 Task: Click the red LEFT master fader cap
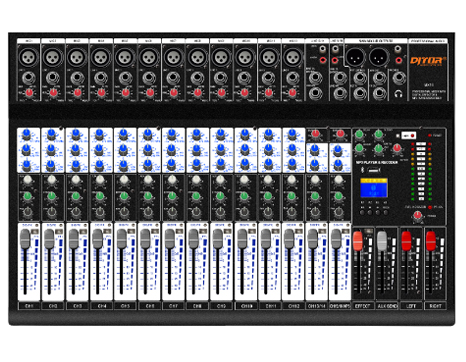pos(406,241)
